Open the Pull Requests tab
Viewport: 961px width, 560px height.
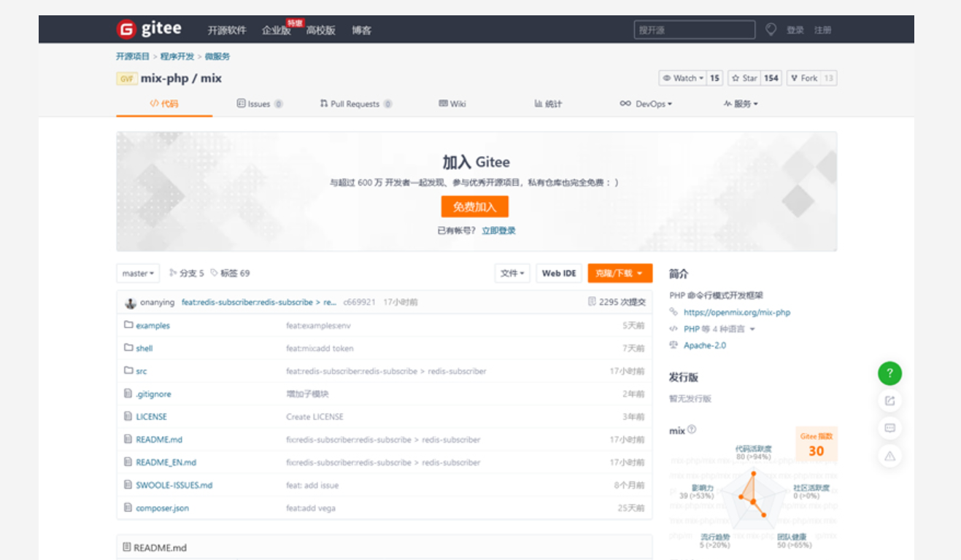click(355, 104)
